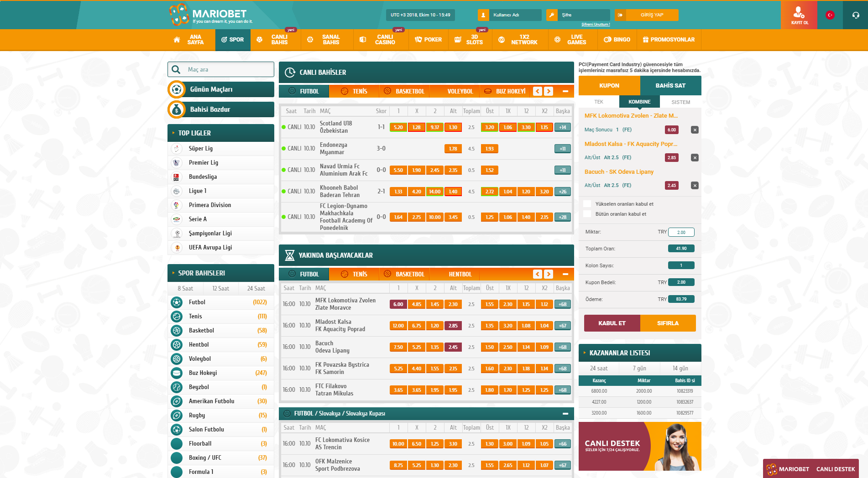
Task: Select the Buz Hokeyi sport icon in sidebar
Action: pyautogui.click(x=176, y=373)
